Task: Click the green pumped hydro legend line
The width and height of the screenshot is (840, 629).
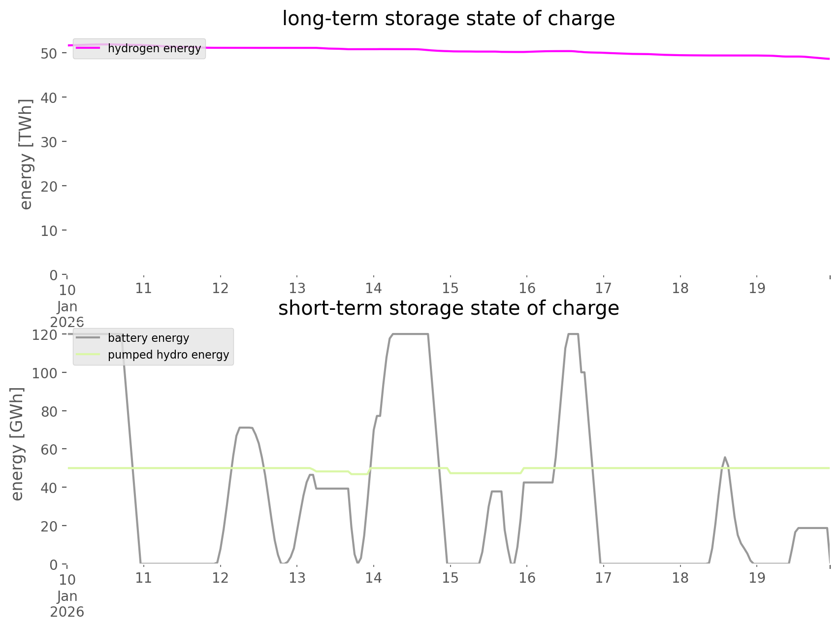Action: [x=88, y=355]
